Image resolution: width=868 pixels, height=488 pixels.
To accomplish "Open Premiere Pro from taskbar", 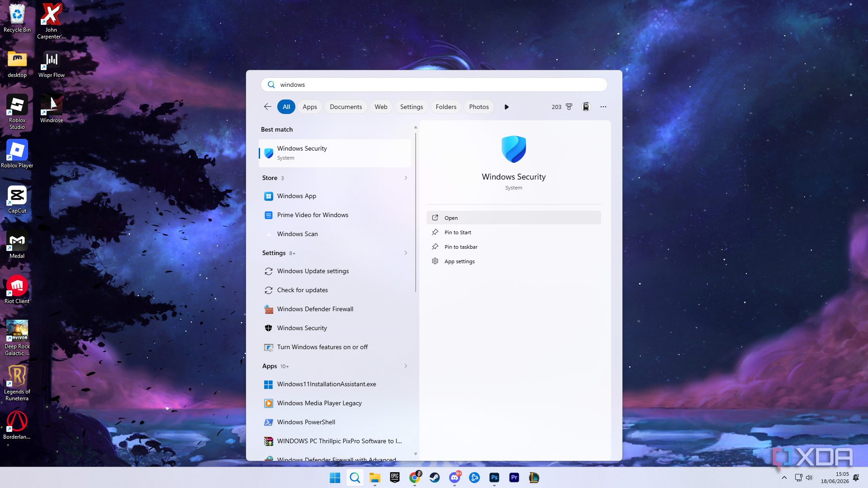I will [x=514, y=478].
